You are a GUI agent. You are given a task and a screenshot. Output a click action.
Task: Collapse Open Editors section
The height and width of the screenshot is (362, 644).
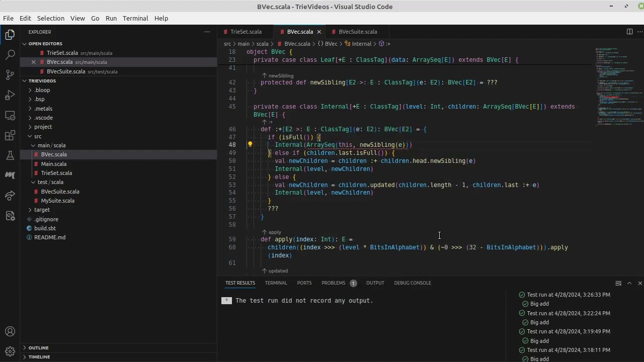tap(45, 44)
